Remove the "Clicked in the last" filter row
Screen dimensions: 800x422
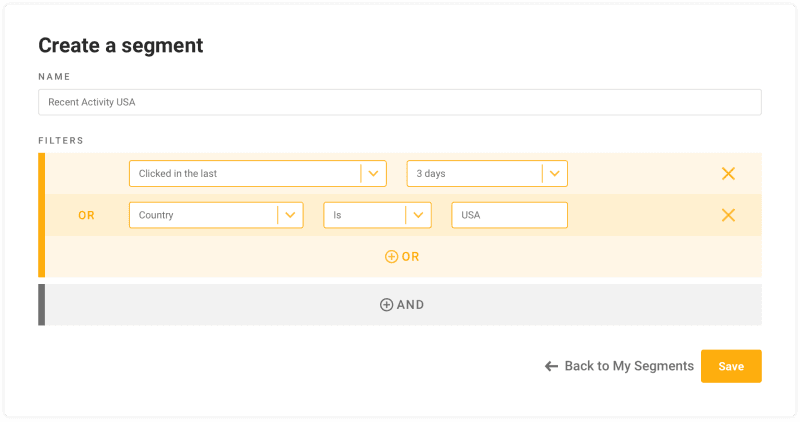[728, 174]
